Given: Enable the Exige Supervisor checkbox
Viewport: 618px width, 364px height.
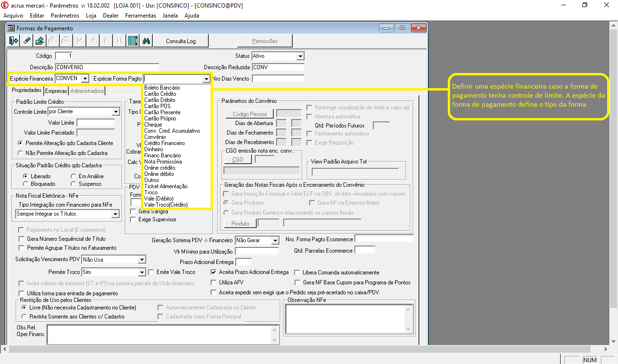Looking at the screenshot, I should [x=133, y=220].
